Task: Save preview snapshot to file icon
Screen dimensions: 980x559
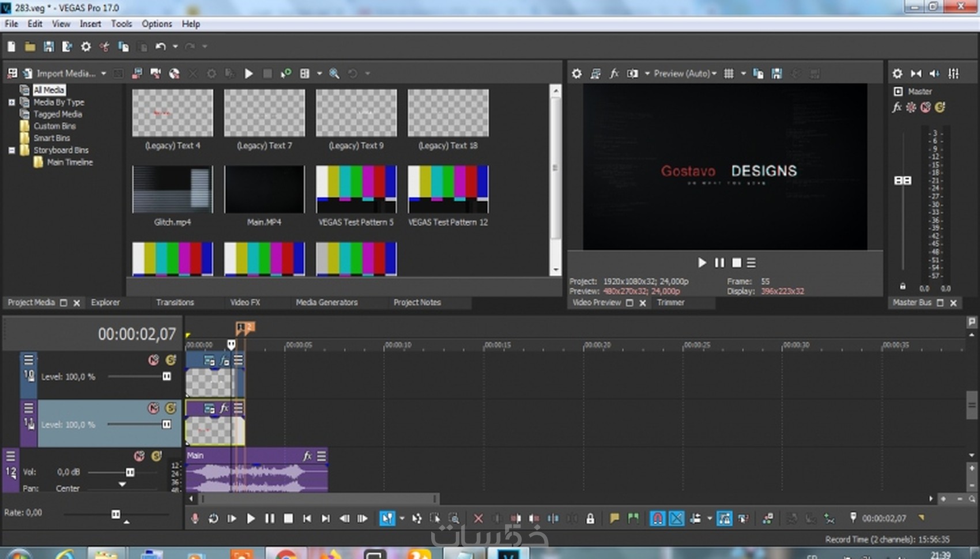Action: [777, 73]
